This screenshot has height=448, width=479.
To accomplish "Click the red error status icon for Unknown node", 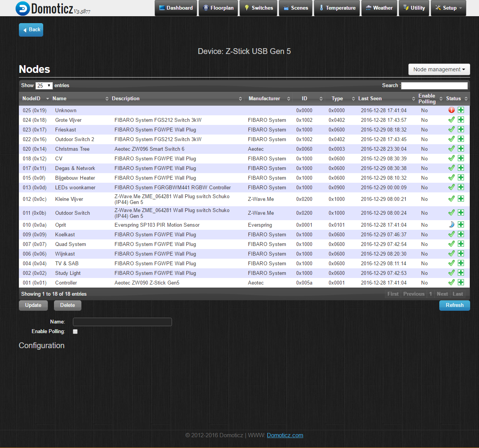I will tap(452, 110).
